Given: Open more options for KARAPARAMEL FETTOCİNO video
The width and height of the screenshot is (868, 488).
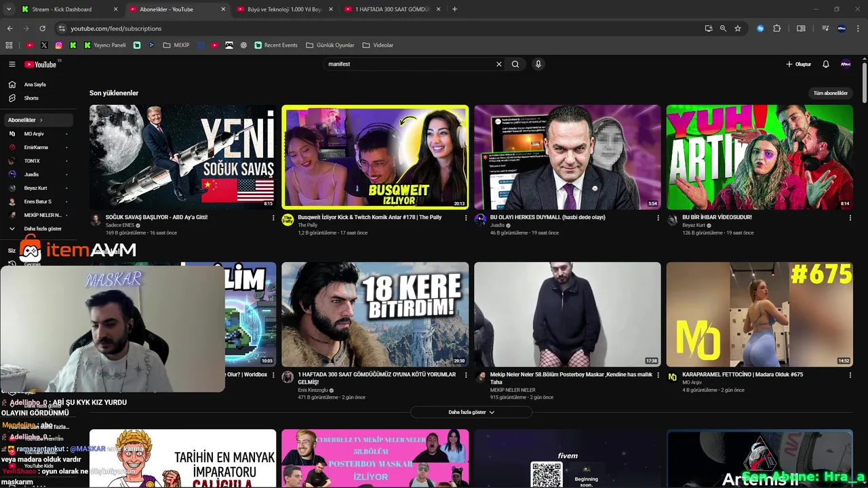Looking at the screenshot, I should (x=850, y=375).
